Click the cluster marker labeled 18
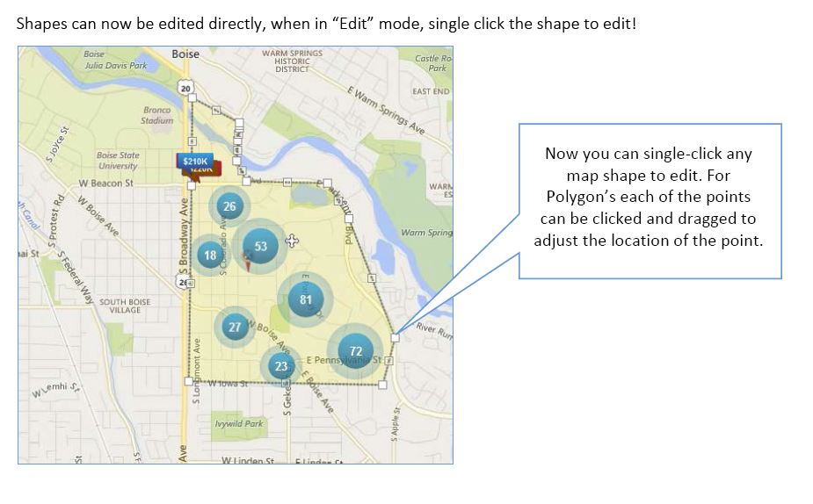 210,255
